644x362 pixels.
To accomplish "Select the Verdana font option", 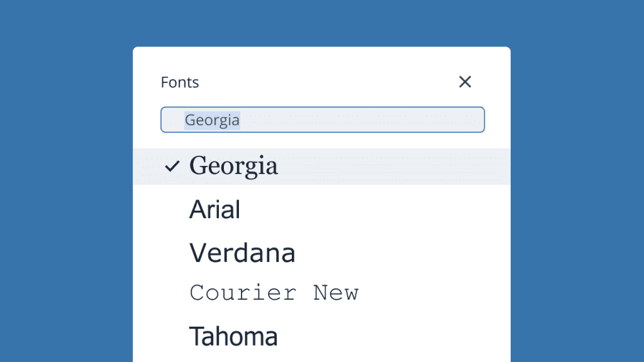I will (242, 253).
